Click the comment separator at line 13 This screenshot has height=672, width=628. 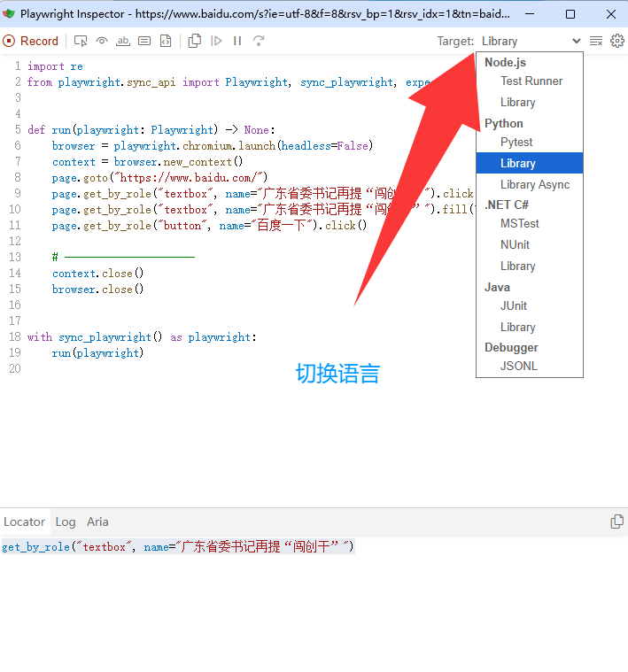tap(123, 257)
